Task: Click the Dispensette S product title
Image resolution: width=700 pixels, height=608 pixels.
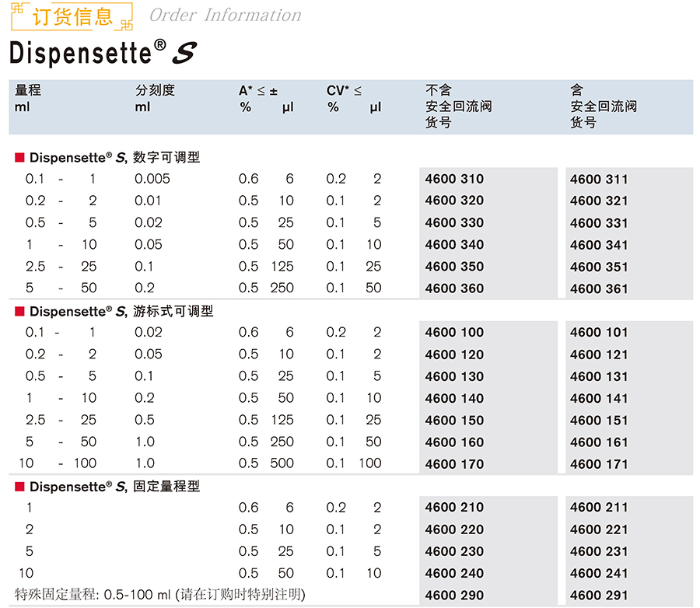Action: (102, 53)
